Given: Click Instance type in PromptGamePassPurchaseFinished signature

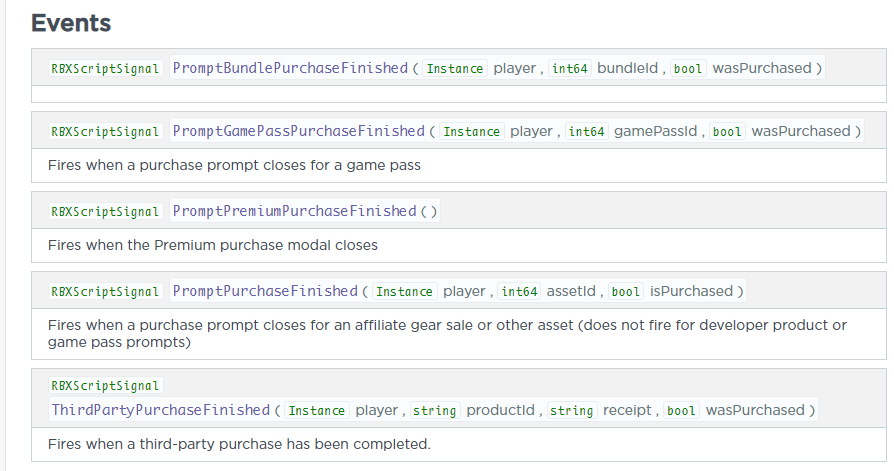Looking at the screenshot, I should click(472, 132).
